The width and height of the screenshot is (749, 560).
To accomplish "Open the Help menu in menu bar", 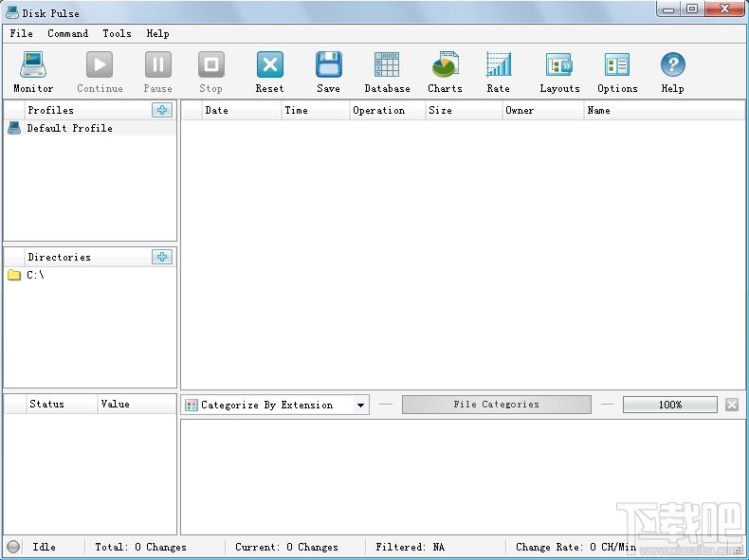I will tap(157, 33).
